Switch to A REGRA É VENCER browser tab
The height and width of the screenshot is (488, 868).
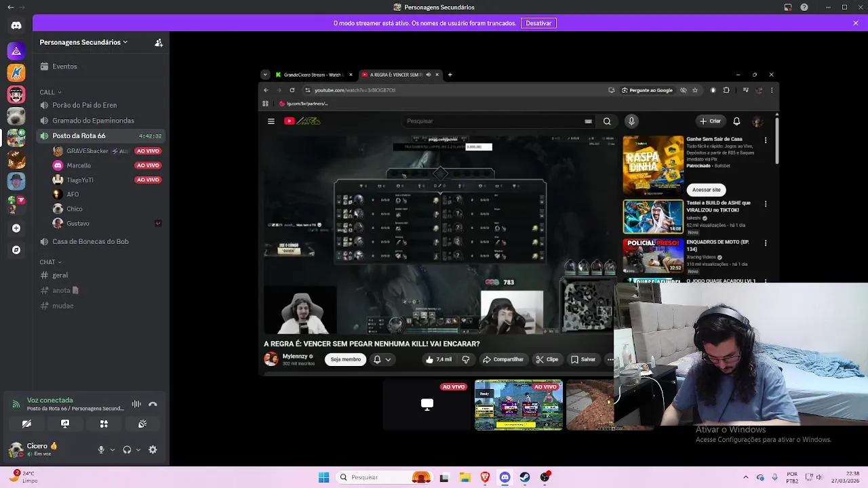(399, 75)
